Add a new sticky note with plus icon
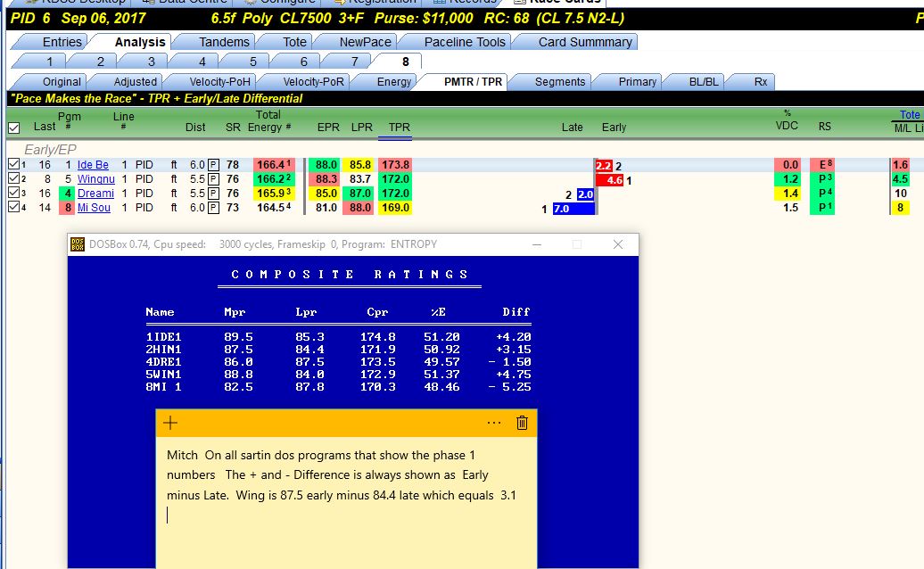This screenshot has height=569, width=924. [x=170, y=423]
